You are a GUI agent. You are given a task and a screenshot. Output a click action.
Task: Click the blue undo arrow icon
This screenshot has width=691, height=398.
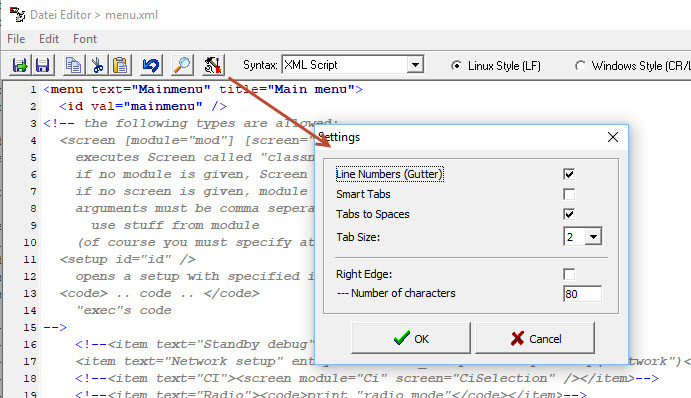coord(151,65)
